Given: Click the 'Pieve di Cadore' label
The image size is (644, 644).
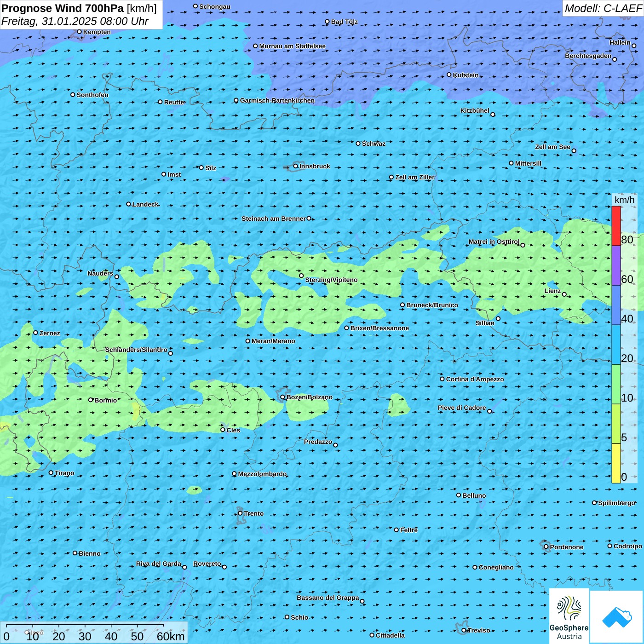Looking at the screenshot, I should point(462,408).
